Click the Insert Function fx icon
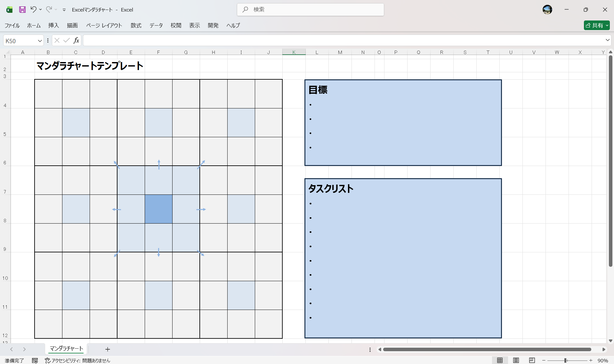The height and width of the screenshot is (364, 614). [x=76, y=40]
